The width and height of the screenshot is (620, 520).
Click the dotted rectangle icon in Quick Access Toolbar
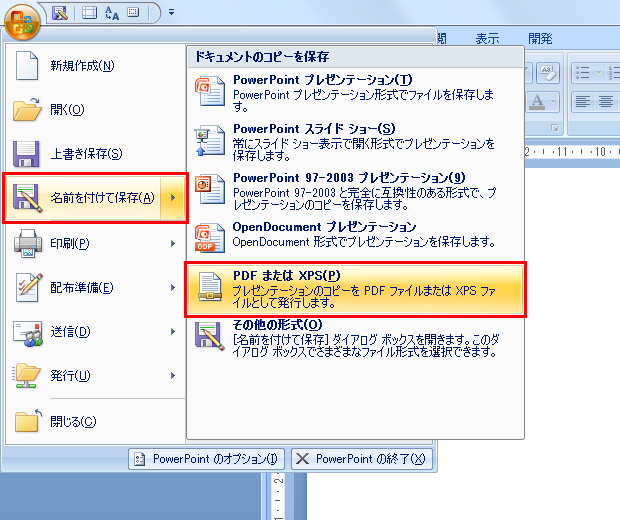point(133,12)
